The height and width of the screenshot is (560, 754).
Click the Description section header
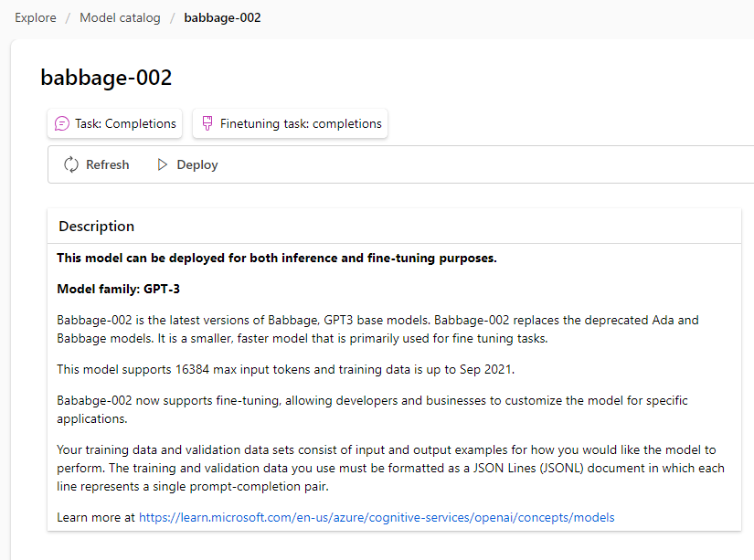click(x=97, y=226)
